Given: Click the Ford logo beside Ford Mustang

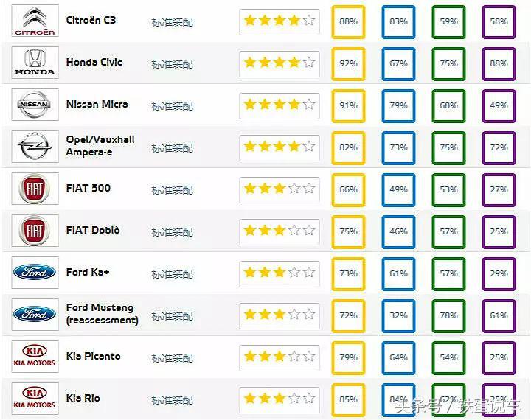Looking at the screenshot, I should pos(35,315).
